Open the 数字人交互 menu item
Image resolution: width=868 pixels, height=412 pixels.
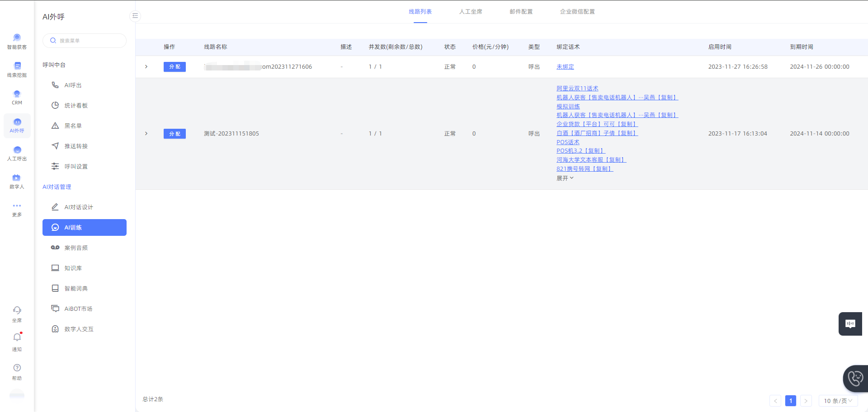[x=85, y=329]
